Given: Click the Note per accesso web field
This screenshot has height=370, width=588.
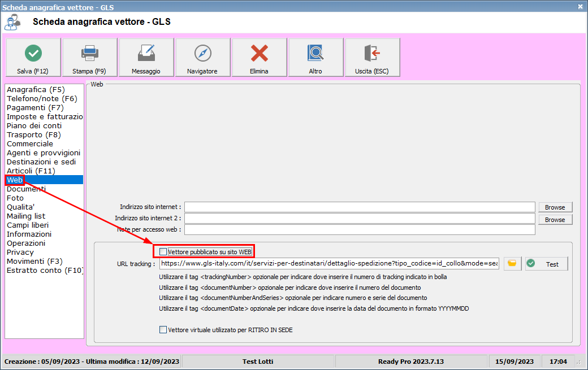Looking at the screenshot, I should 360,229.
